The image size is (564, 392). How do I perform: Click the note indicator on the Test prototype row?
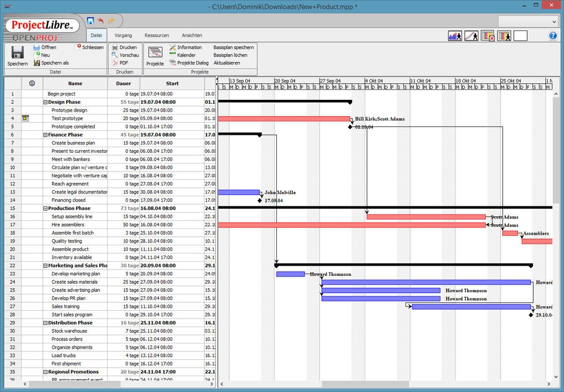[x=24, y=118]
